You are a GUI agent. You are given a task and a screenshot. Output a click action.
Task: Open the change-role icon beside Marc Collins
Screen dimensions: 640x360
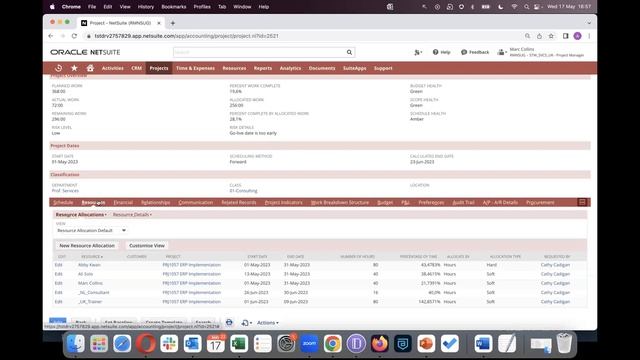(x=502, y=52)
